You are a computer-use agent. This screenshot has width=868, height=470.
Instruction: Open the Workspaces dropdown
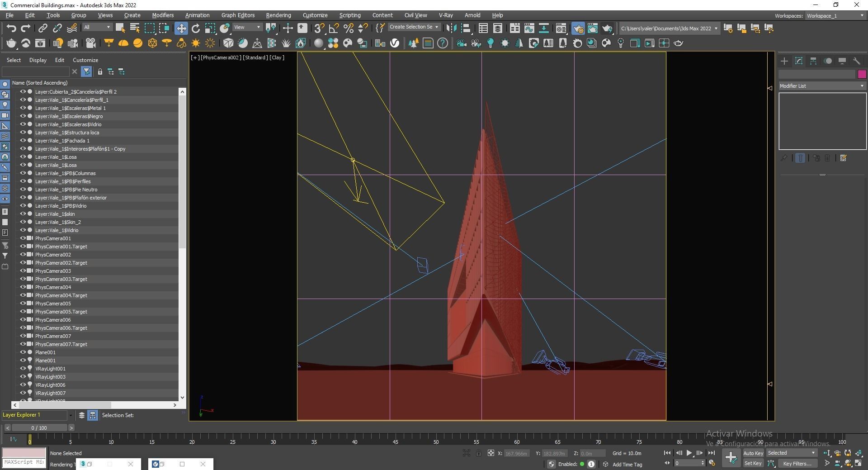tap(835, 16)
